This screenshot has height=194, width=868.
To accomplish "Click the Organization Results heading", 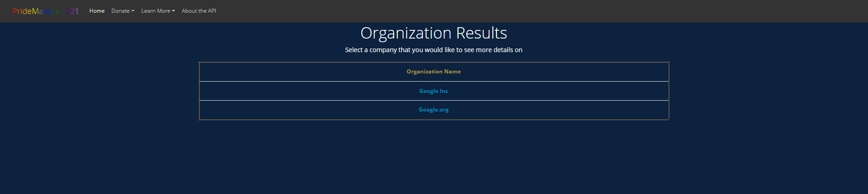I will 433,33.
